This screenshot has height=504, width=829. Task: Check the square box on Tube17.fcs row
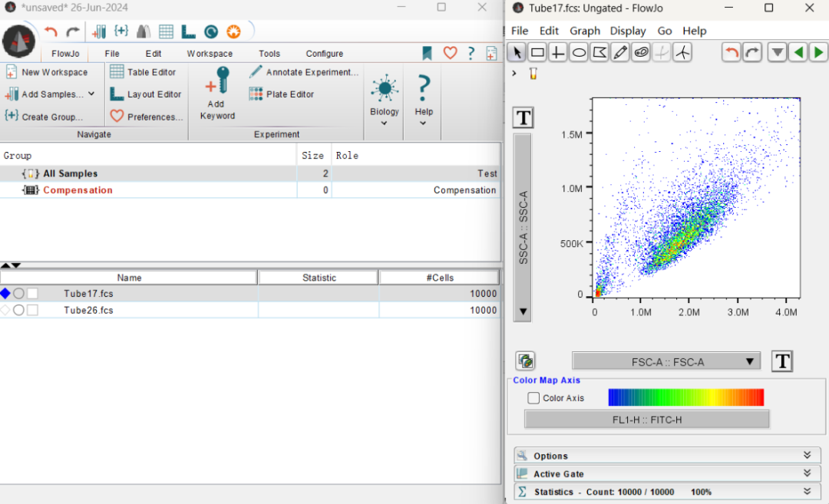click(33, 293)
